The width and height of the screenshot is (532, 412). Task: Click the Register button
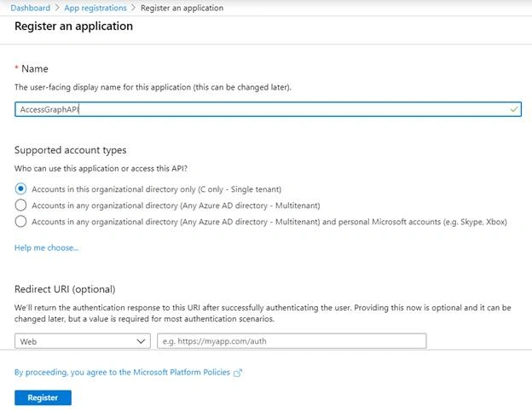(43, 397)
